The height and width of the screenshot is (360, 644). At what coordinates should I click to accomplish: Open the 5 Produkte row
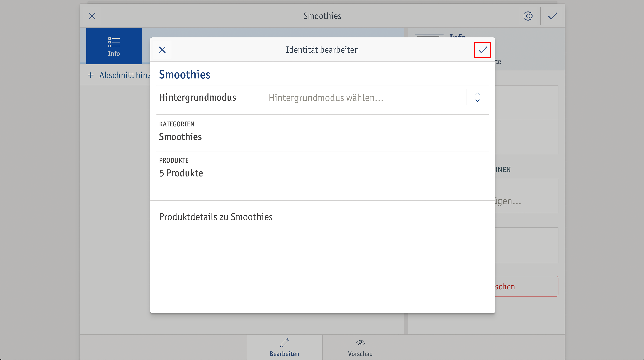(322, 169)
